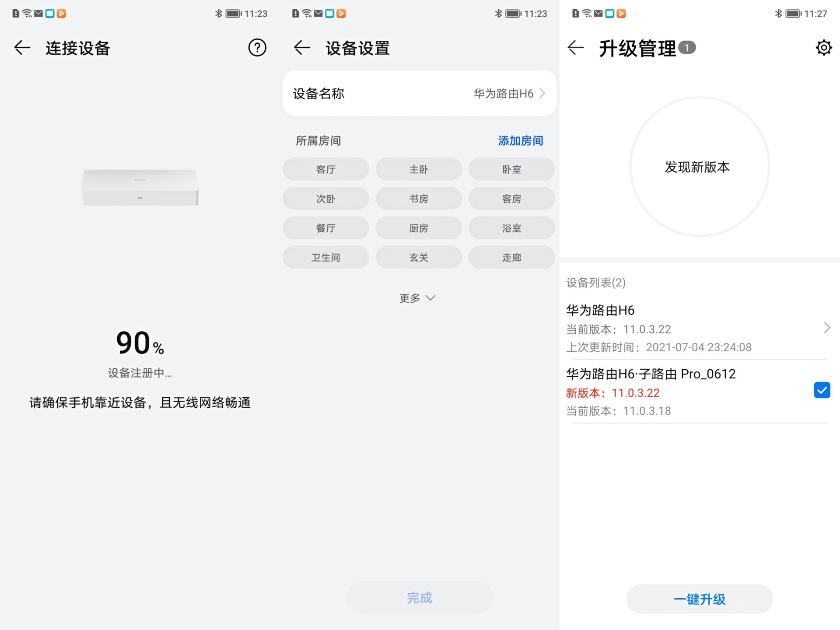The image size is (840, 630).
Task: Tap 添加房间 link
Action: point(521,140)
